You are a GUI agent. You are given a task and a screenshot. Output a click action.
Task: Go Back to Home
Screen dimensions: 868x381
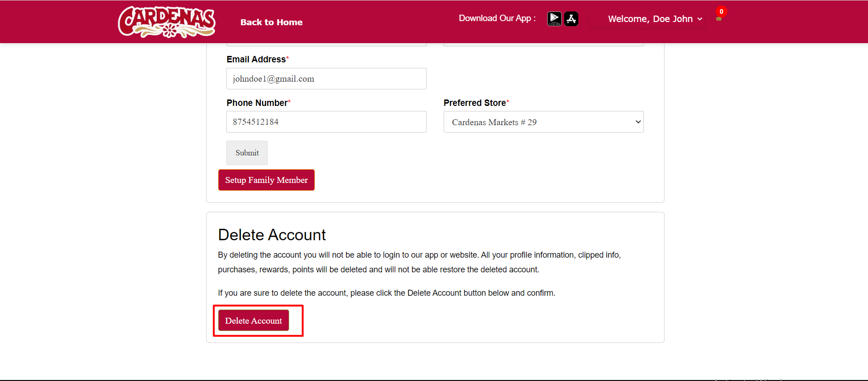(x=271, y=22)
